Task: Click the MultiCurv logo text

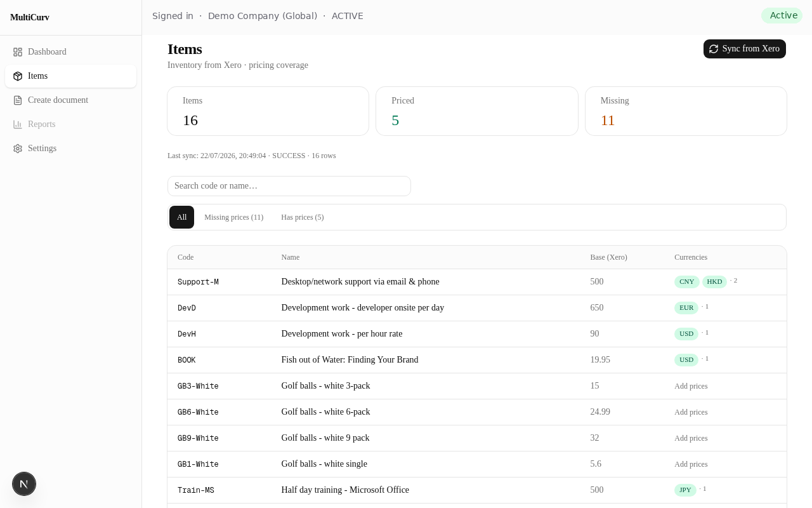Action: point(30,18)
